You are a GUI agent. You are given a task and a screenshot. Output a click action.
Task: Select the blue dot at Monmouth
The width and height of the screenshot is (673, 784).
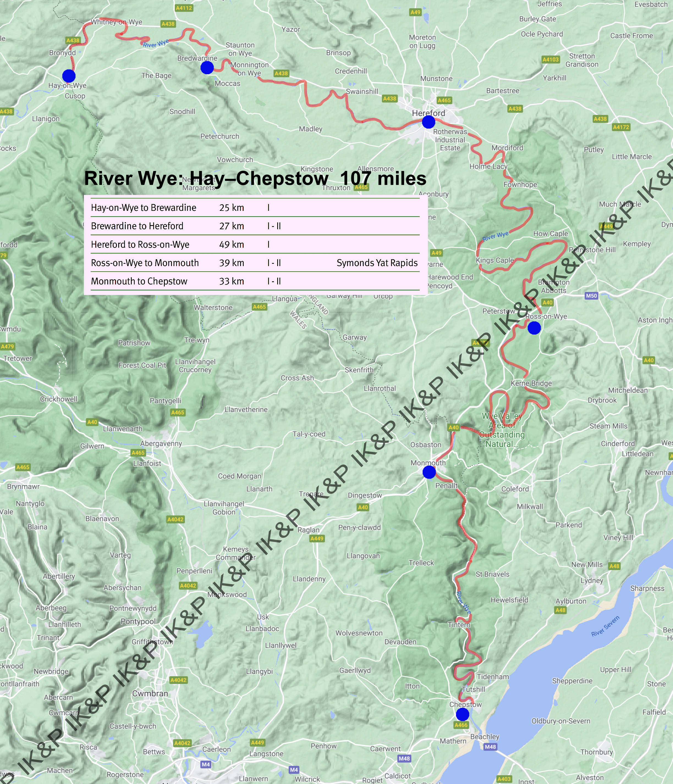[429, 472]
